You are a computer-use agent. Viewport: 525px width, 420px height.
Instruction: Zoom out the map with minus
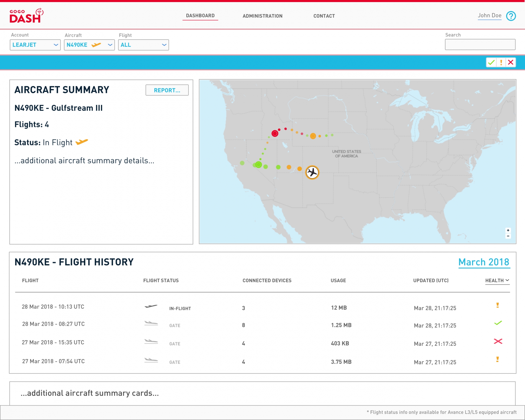pyautogui.click(x=508, y=236)
